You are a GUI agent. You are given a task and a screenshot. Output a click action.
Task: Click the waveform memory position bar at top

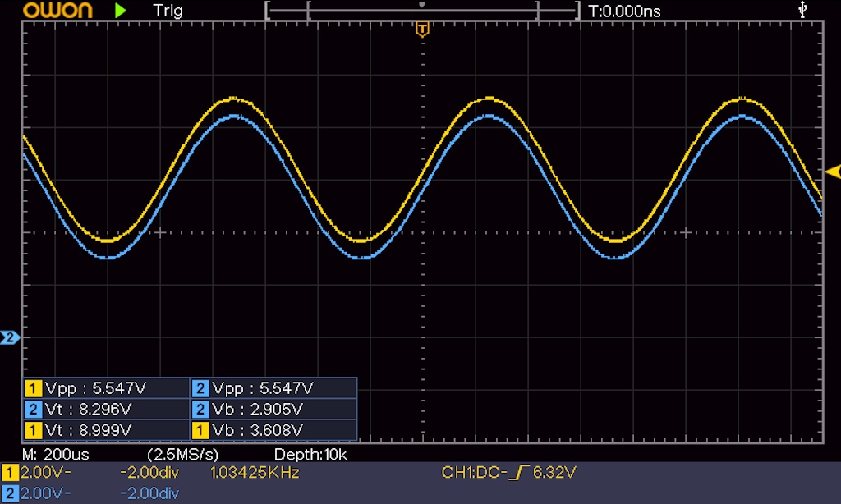click(x=422, y=11)
